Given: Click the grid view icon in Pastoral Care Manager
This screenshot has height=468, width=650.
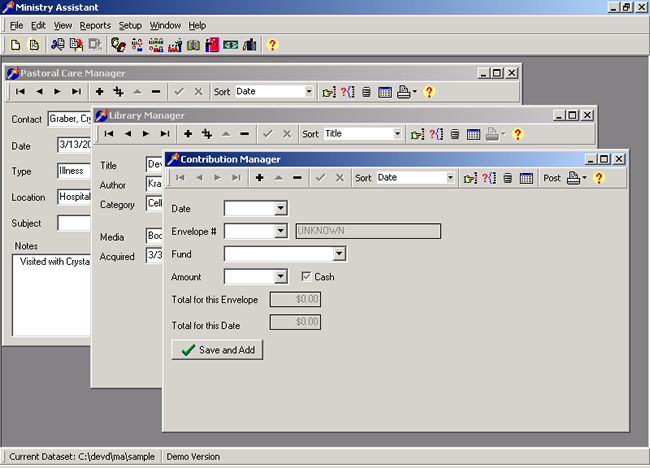Looking at the screenshot, I should [385, 92].
